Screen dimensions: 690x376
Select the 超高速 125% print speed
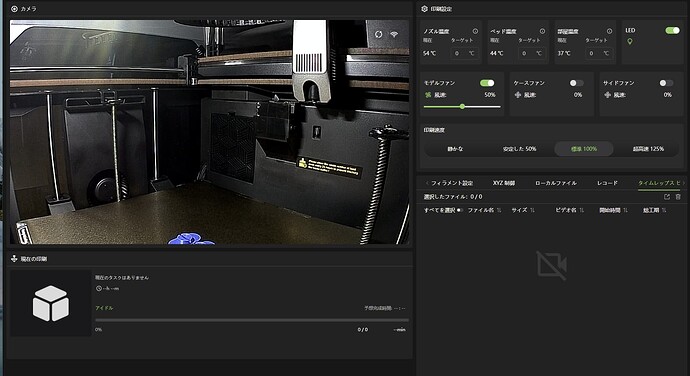coord(648,149)
